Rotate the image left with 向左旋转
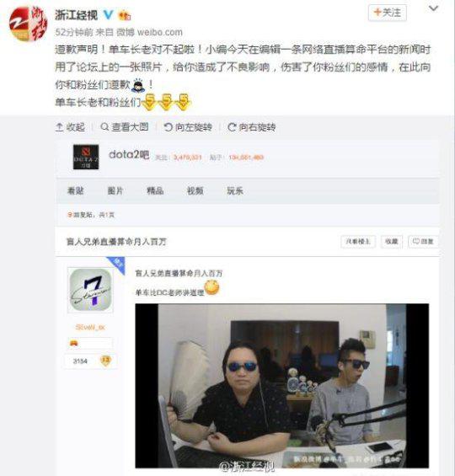The width and height of the screenshot is (455, 476). 188,127
